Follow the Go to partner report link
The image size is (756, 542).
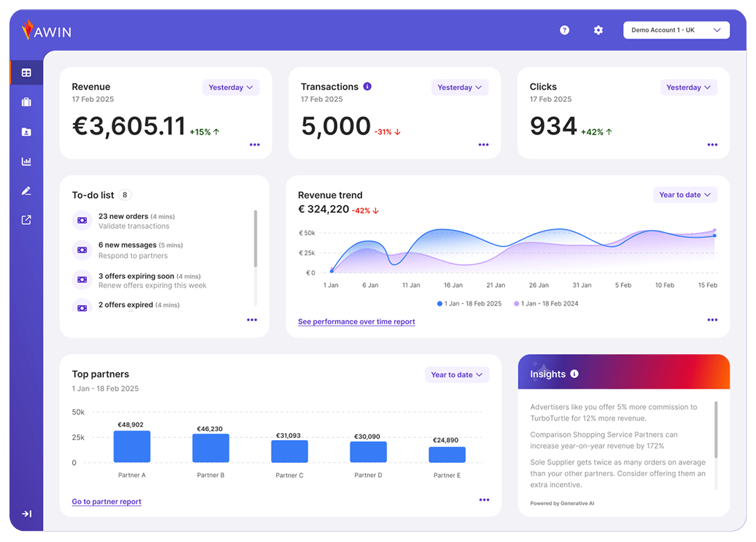pyautogui.click(x=107, y=502)
